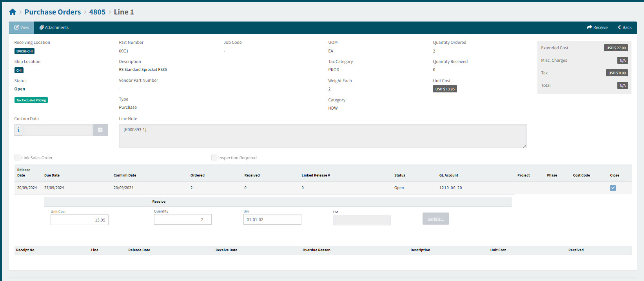Go to the home page icon
Viewport: 644px width, 281px height.
click(x=13, y=12)
